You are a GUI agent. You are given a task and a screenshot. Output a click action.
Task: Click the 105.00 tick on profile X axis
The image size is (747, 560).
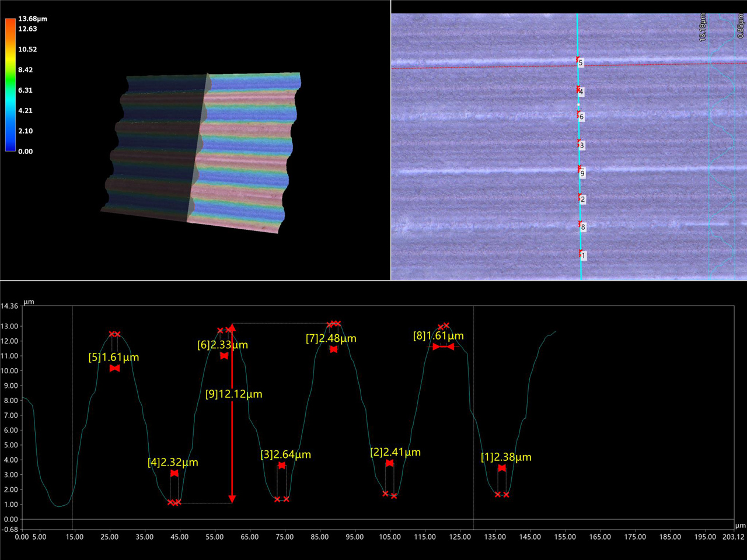pyautogui.click(x=389, y=537)
